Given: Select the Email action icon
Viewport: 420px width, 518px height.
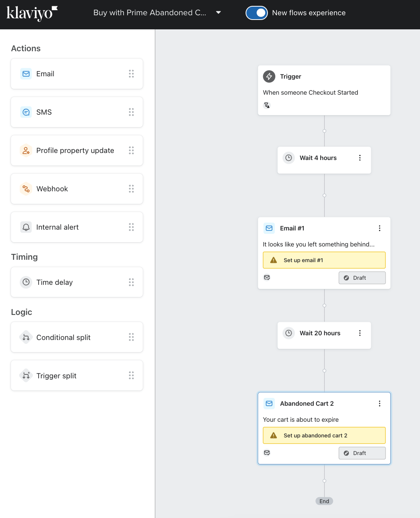Looking at the screenshot, I should [26, 74].
